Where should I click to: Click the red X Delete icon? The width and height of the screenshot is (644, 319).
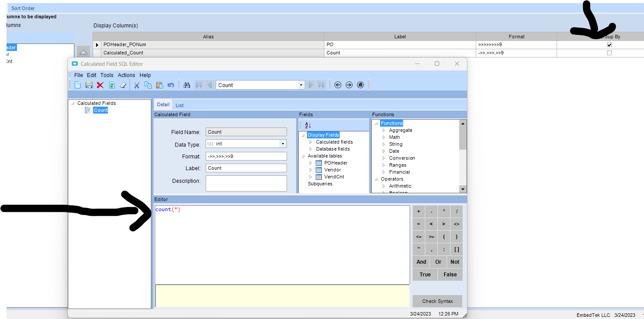coord(100,85)
